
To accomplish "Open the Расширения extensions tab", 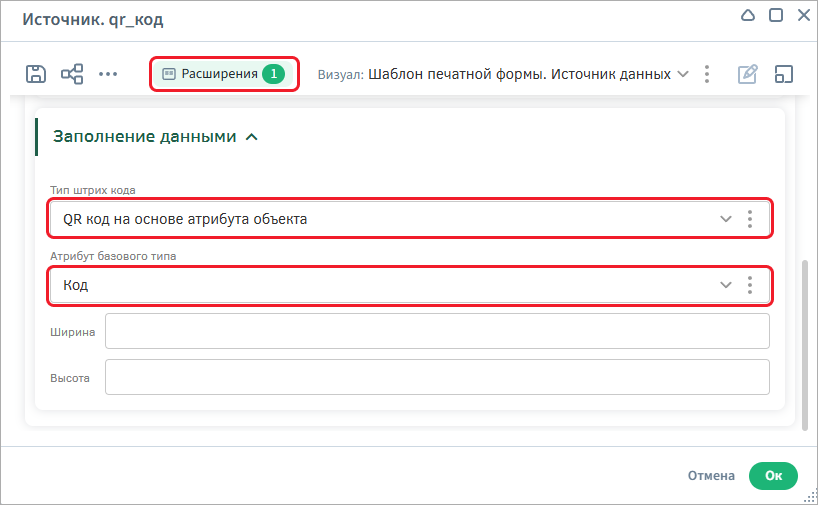I will pyautogui.click(x=224, y=74).
